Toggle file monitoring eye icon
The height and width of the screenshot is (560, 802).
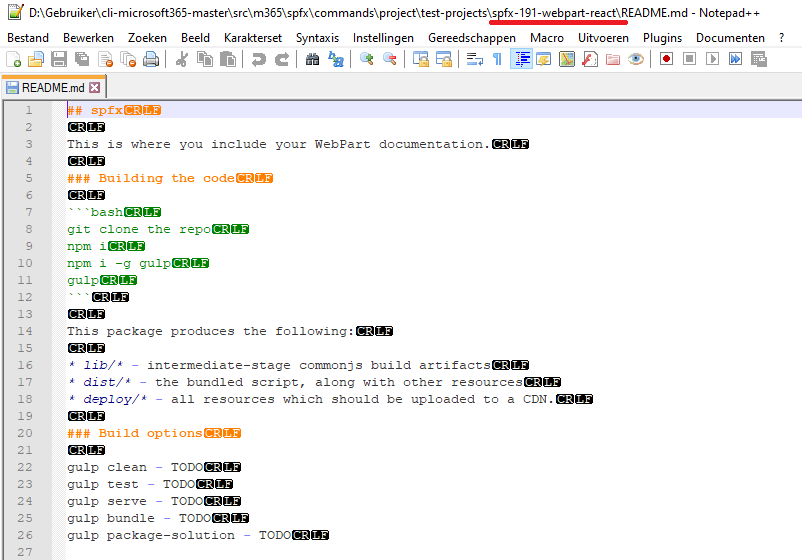click(636, 59)
